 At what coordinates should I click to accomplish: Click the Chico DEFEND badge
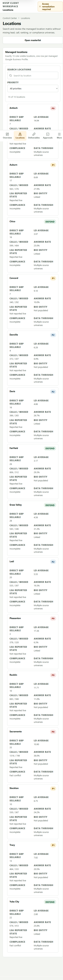click(50, 221)
